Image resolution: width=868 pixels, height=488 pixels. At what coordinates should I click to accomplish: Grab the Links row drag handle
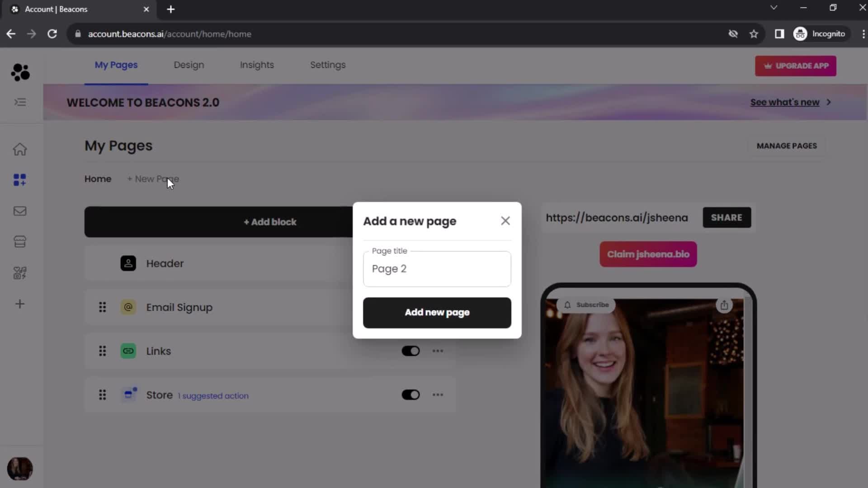pos(103,351)
